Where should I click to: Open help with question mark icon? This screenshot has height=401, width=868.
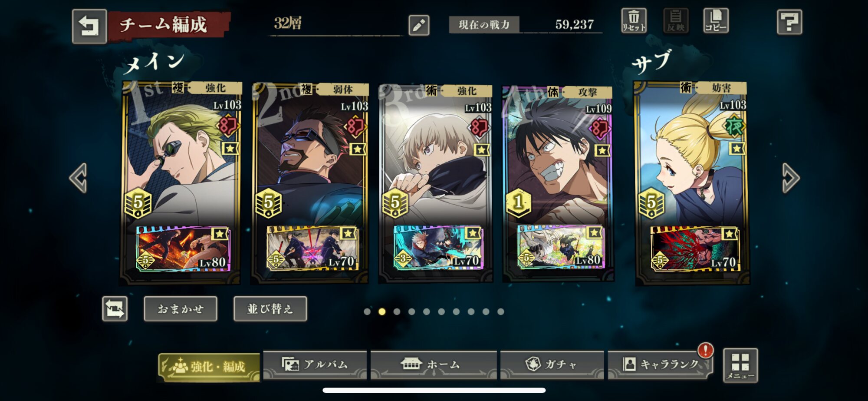[x=789, y=22]
